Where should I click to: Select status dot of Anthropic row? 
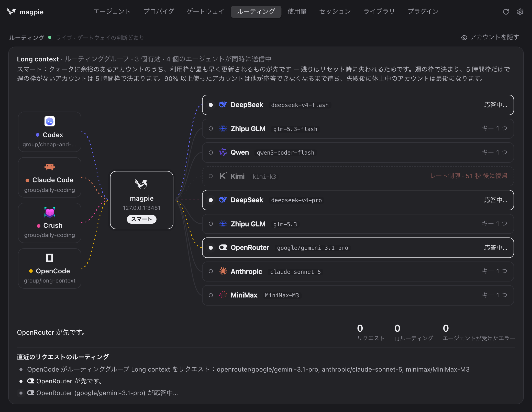[211, 271]
